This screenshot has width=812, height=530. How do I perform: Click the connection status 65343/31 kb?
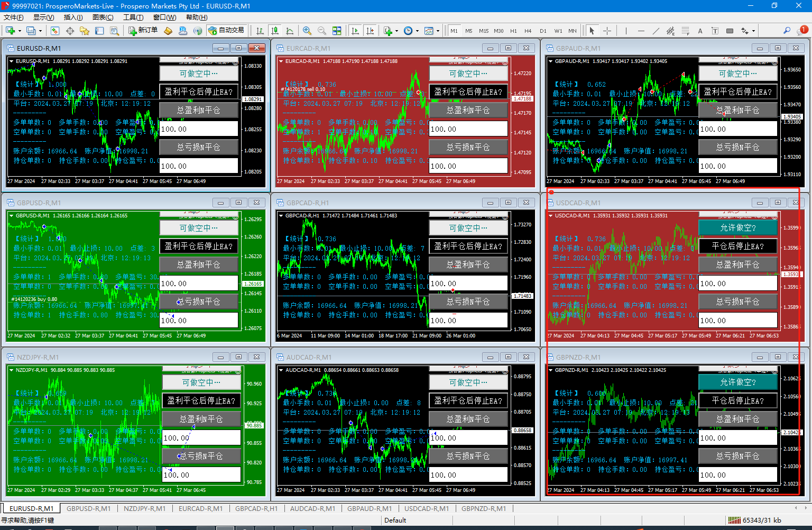(755, 520)
